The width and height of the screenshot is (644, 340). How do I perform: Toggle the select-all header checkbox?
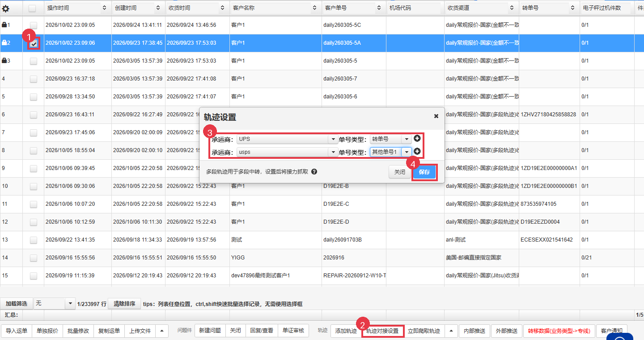[33, 8]
